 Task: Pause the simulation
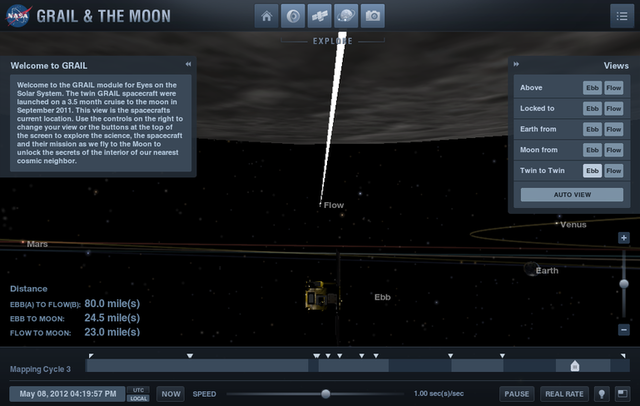517,394
